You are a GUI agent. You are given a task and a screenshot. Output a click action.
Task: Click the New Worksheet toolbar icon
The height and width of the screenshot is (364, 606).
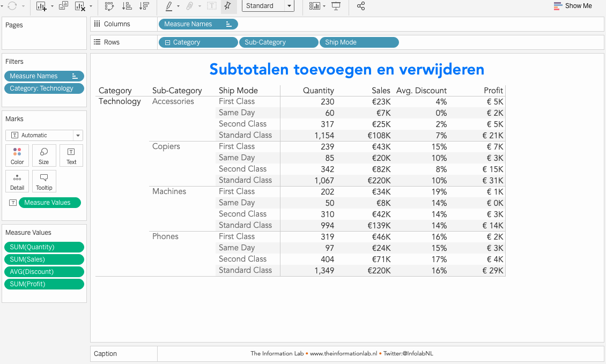tap(41, 6)
